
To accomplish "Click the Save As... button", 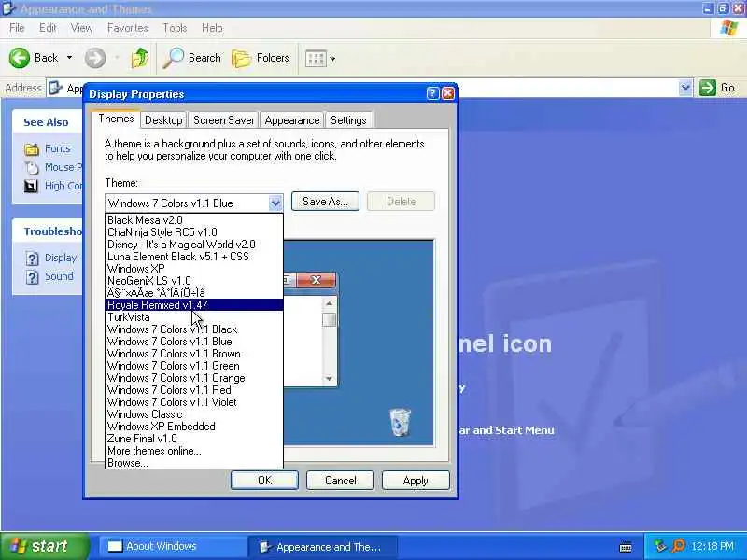I will coord(325,202).
